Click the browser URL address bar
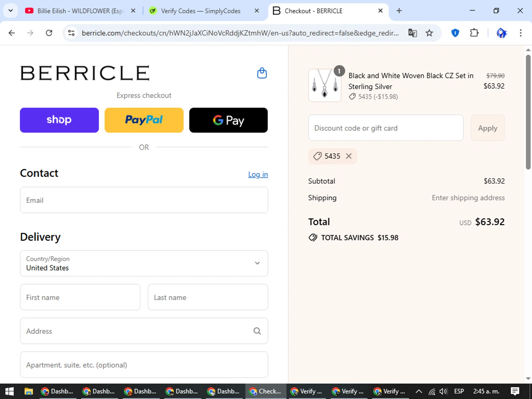 [240, 33]
